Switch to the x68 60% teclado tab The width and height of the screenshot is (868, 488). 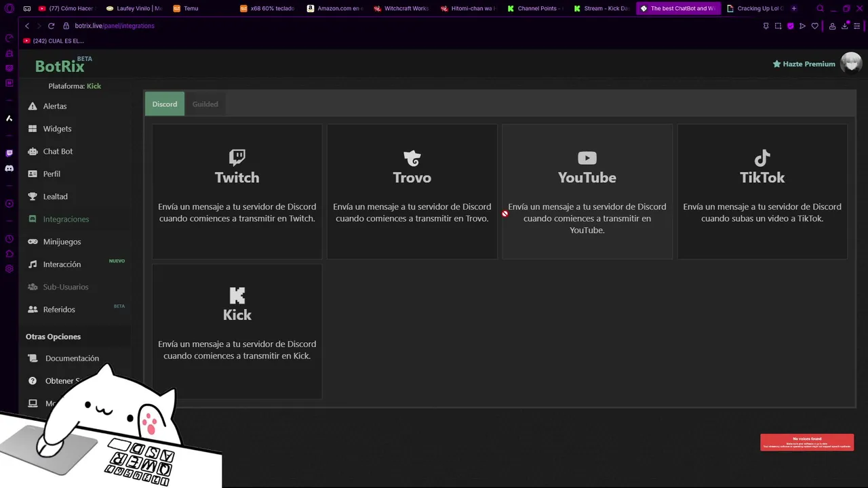pos(269,9)
